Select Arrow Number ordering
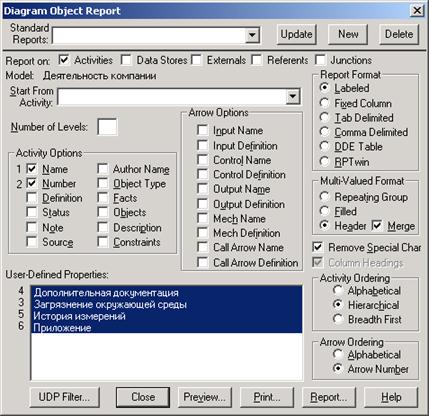Screen dimensions: 429x416 point(338,369)
